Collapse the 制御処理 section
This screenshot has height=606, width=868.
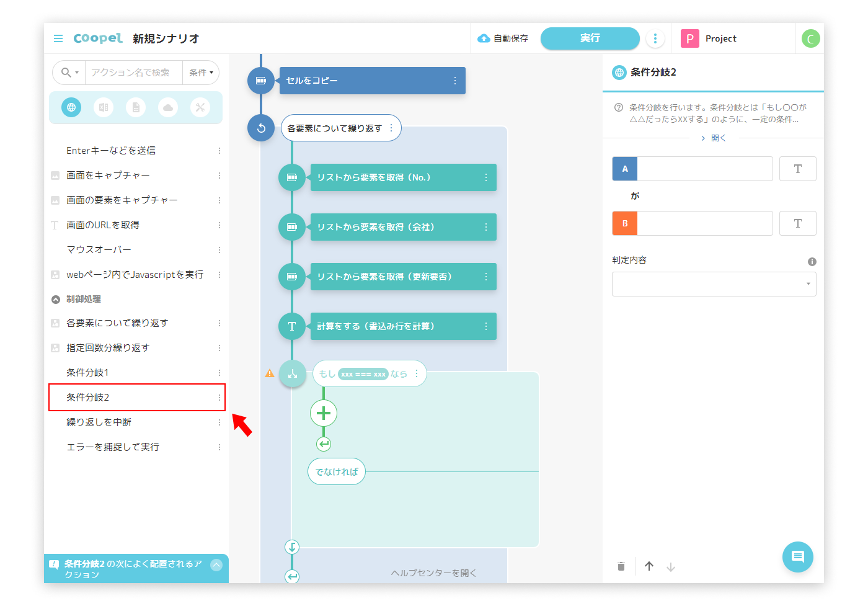[x=56, y=300]
